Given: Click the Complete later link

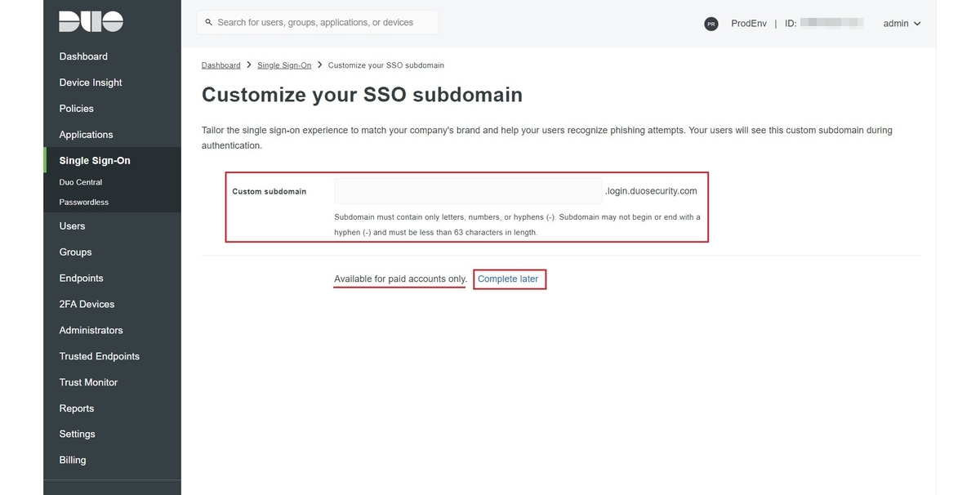Looking at the screenshot, I should tap(508, 279).
